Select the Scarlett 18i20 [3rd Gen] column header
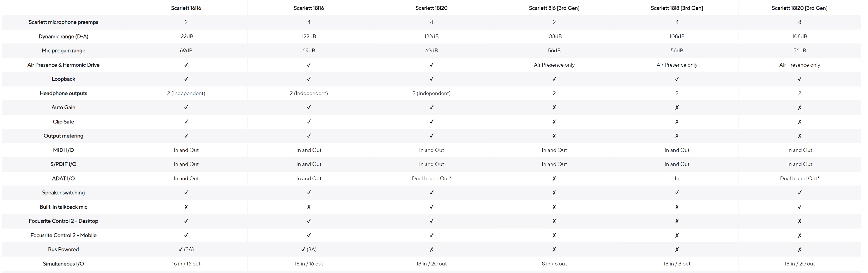868x273 pixels. pyautogui.click(x=799, y=8)
